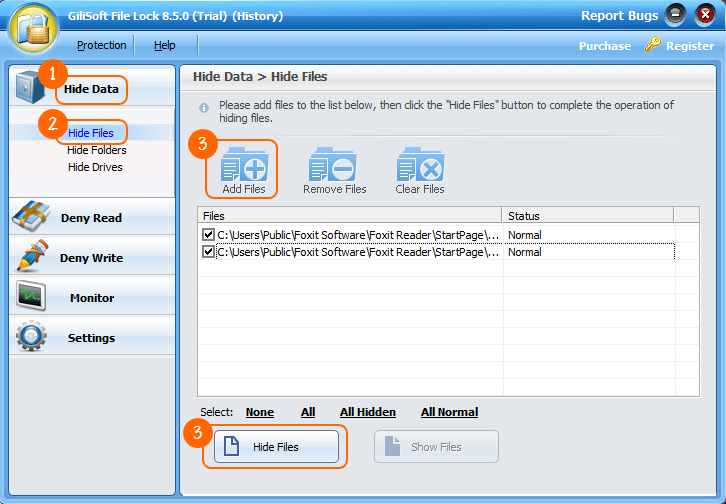Click the key icon beside Register
This screenshot has height=504, width=726.
click(653, 44)
